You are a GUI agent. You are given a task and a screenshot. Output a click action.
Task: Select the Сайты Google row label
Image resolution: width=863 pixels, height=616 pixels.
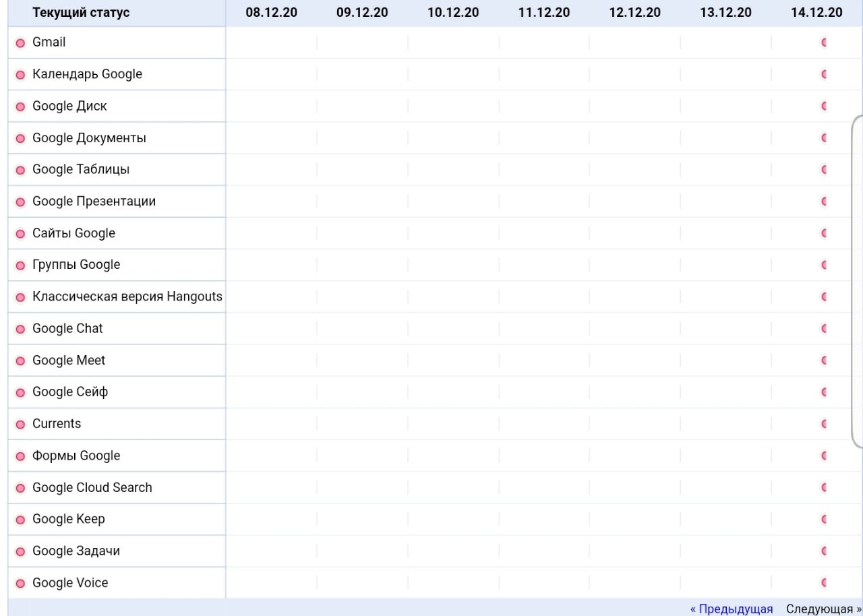74,233
